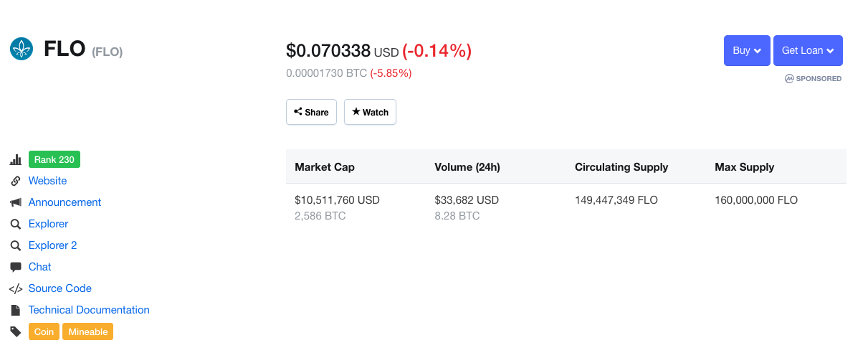Click the FLO coin logo icon
Viewport: 868px width, 358px height.
coord(22,49)
